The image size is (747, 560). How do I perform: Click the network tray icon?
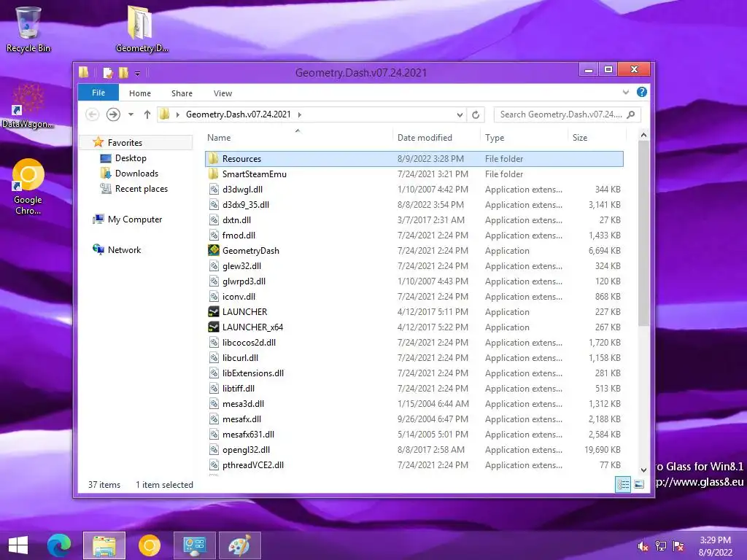point(661,546)
